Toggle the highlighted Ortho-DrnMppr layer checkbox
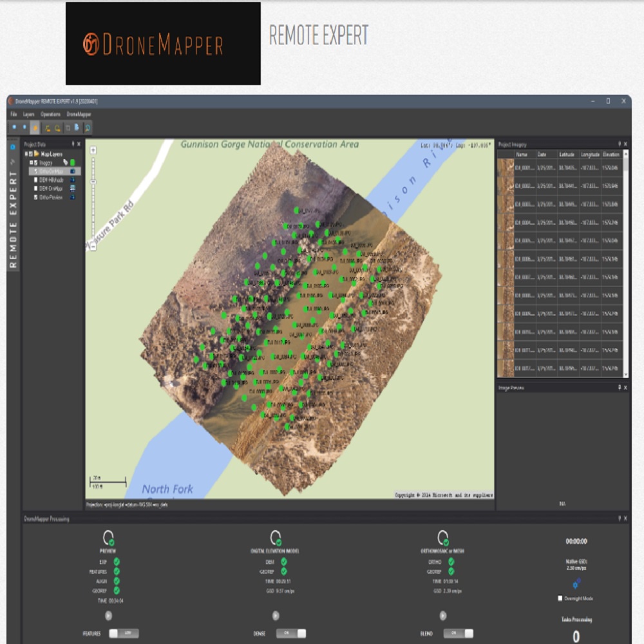Image resolution: width=644 pixels, height=644 pixels. 35,171
